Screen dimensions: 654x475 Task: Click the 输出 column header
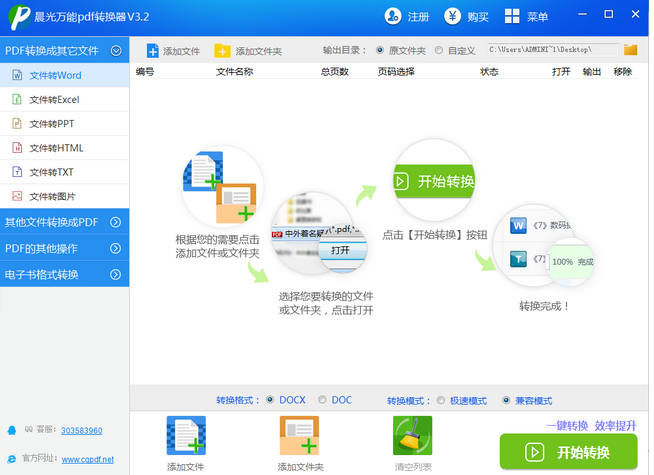point(592,72)
